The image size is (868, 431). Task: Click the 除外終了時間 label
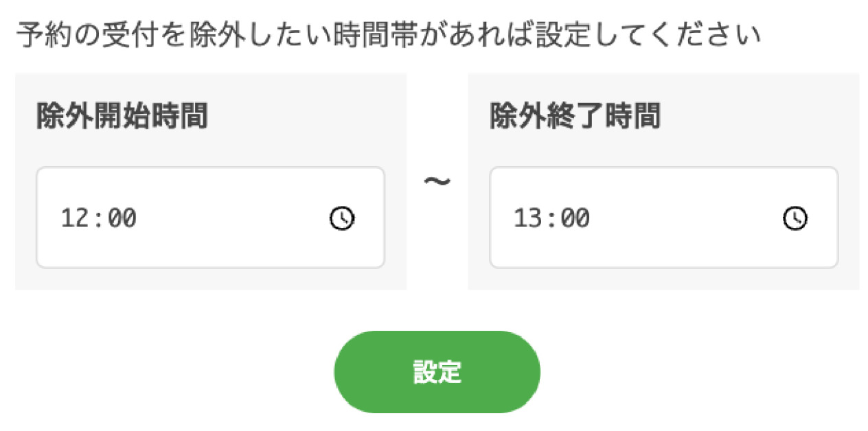pos(575,116)
